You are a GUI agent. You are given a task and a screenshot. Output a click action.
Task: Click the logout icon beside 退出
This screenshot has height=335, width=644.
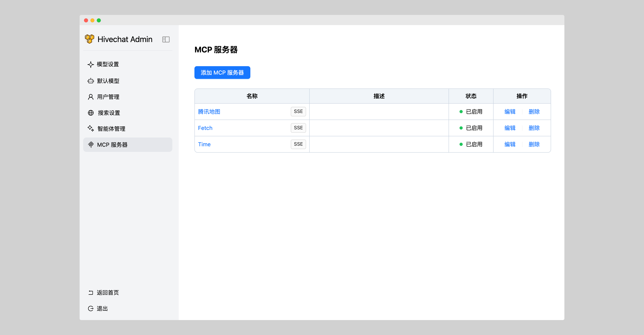91,308
